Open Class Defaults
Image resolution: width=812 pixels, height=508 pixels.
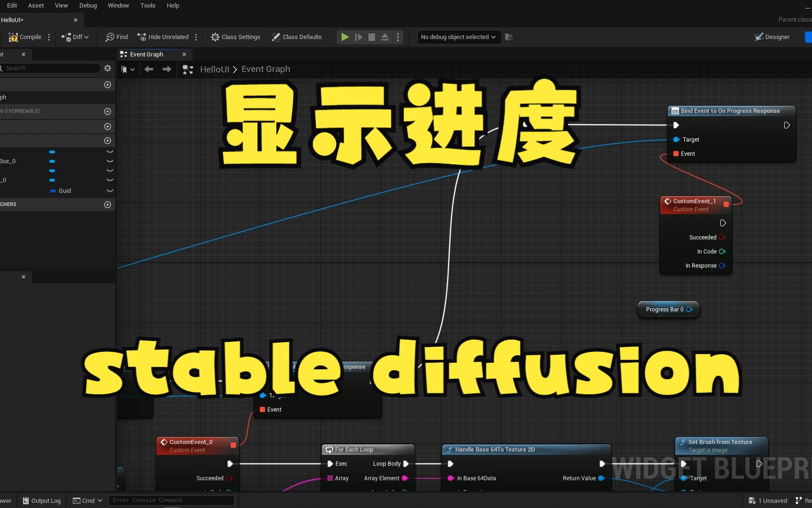tap(297, 37)
